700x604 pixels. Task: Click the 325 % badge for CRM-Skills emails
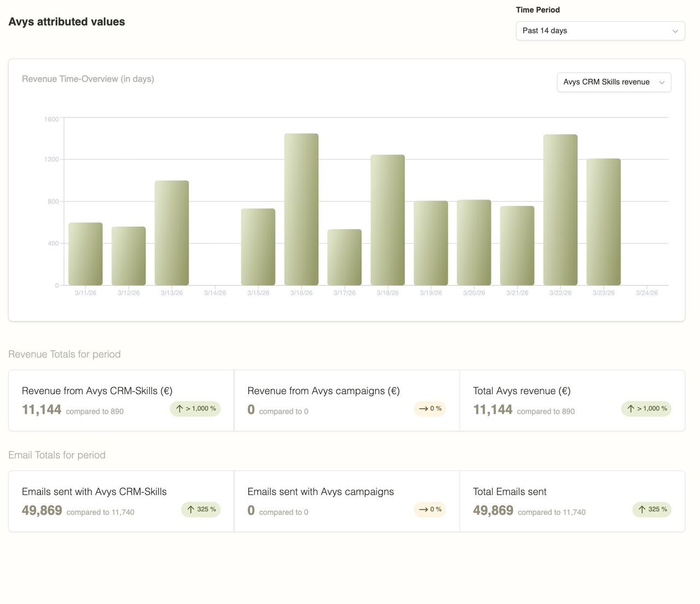[x=201, y=509]
